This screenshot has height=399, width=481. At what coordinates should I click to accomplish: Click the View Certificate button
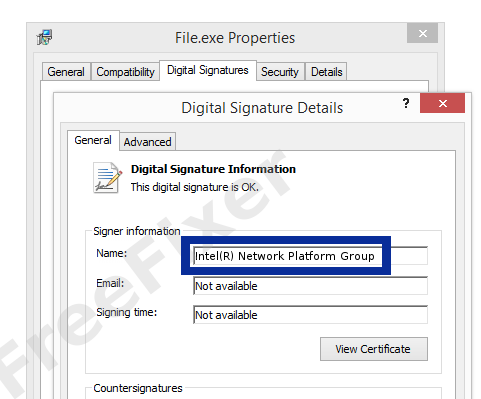point(374,349)
